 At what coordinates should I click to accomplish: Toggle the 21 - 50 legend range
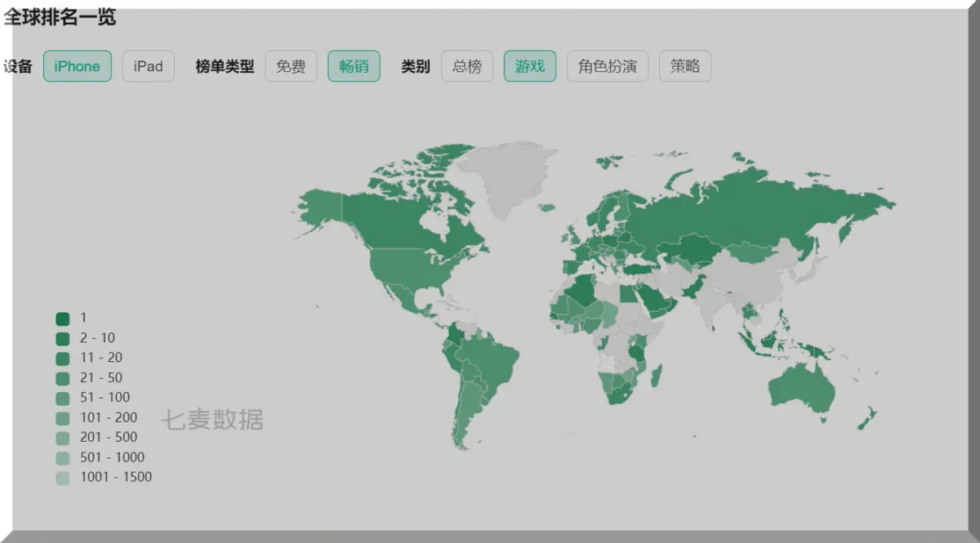(x=63, y=378)
